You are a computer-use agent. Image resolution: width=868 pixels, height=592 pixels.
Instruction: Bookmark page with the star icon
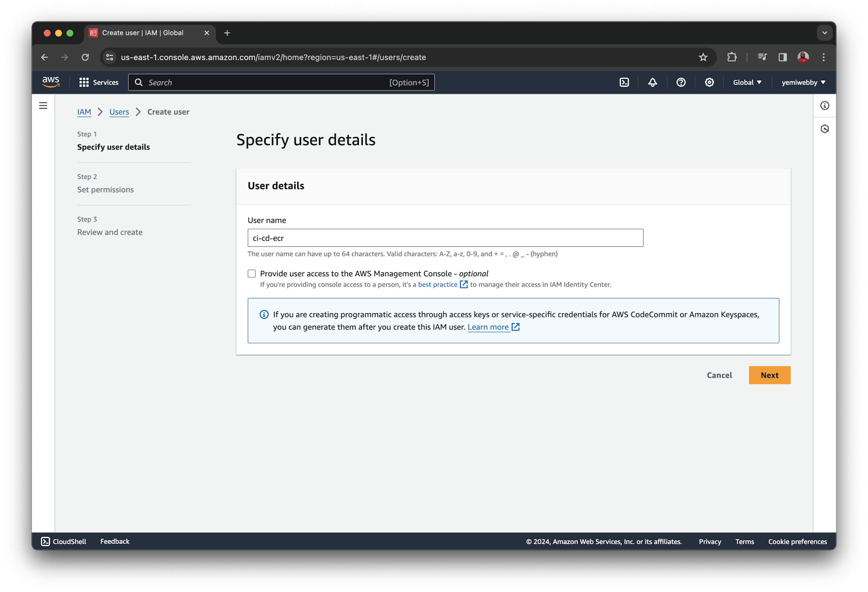tap(703, 57)
